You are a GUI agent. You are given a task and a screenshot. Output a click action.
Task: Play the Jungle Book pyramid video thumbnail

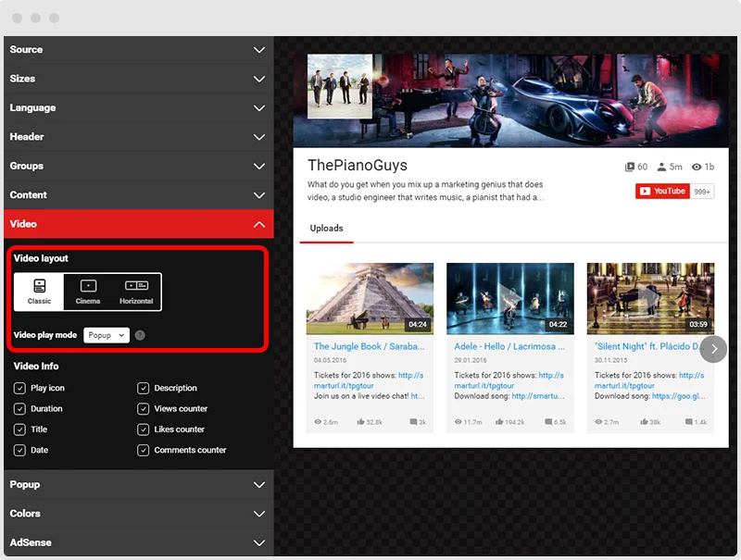point(370,298)
